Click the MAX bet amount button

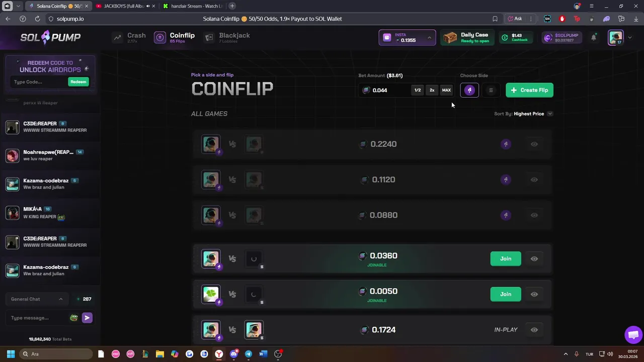(446, 90)
